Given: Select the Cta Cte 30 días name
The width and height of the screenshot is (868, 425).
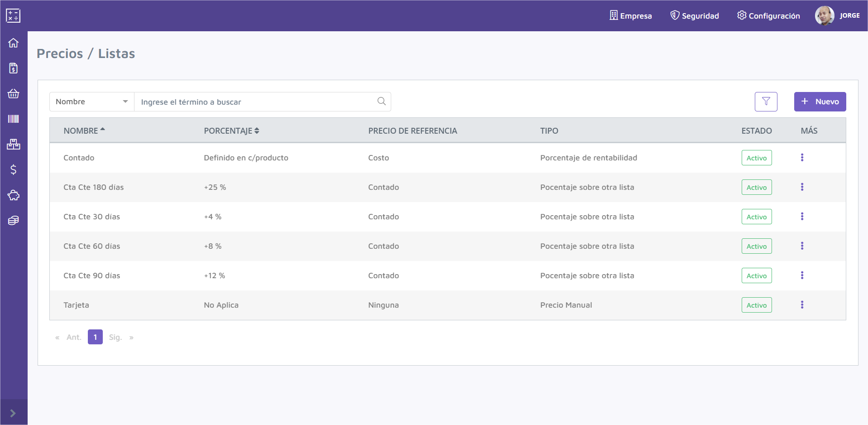Looking at the screenshot, I should (91, 217).
